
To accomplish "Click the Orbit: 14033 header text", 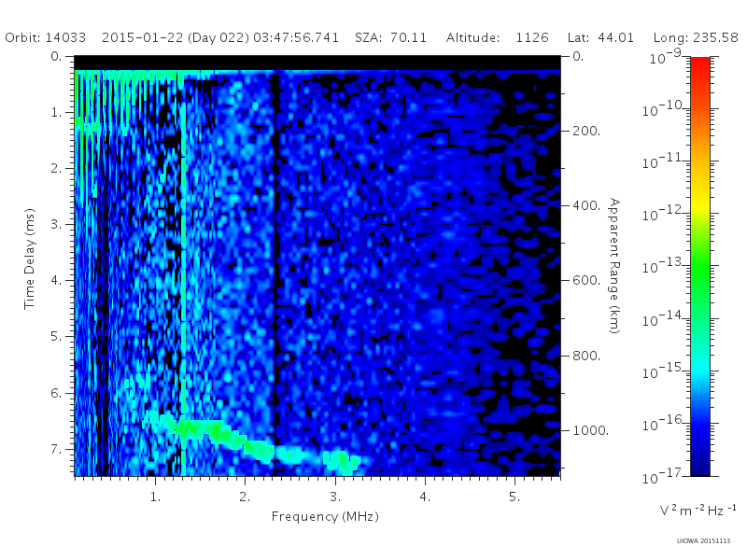I will click(45, 37).
